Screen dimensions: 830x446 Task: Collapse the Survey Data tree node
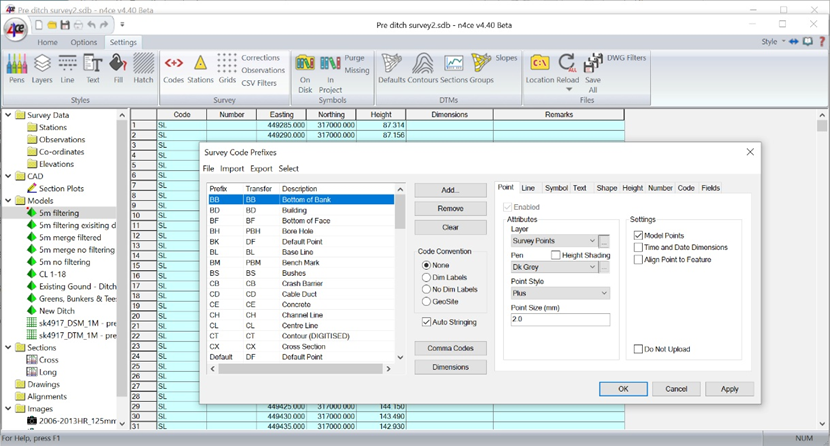pos(8,115)
